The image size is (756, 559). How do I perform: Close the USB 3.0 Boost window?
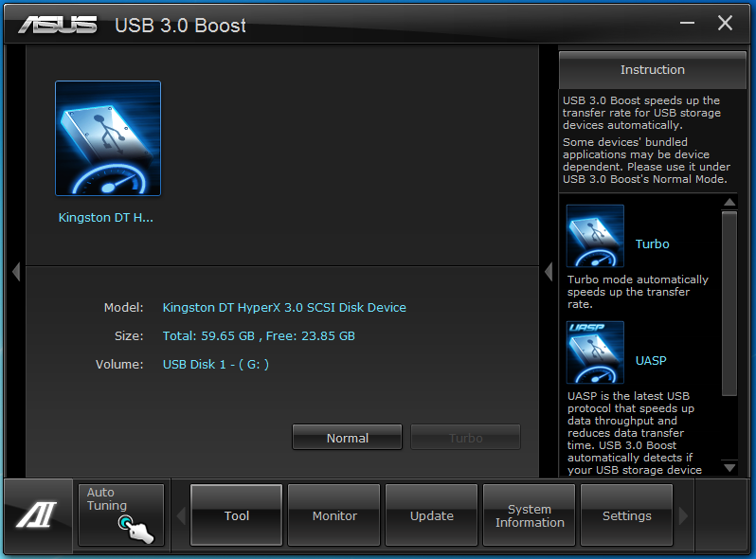click(x=725, y=23)
